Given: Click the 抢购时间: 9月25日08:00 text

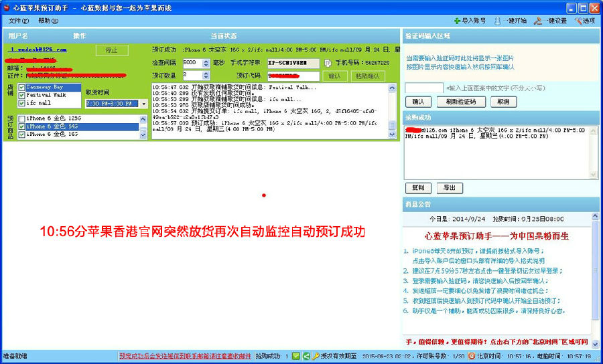Looking at the screenshot, I should coord(529,219).
